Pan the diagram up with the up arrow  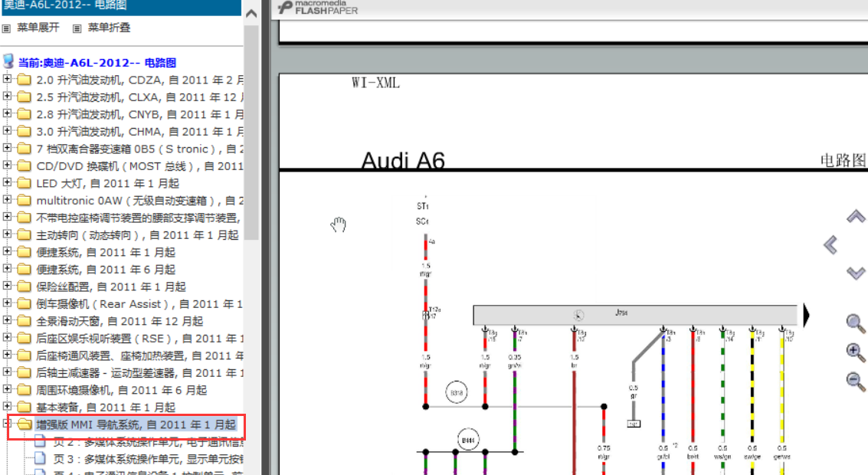pos(856,217)
